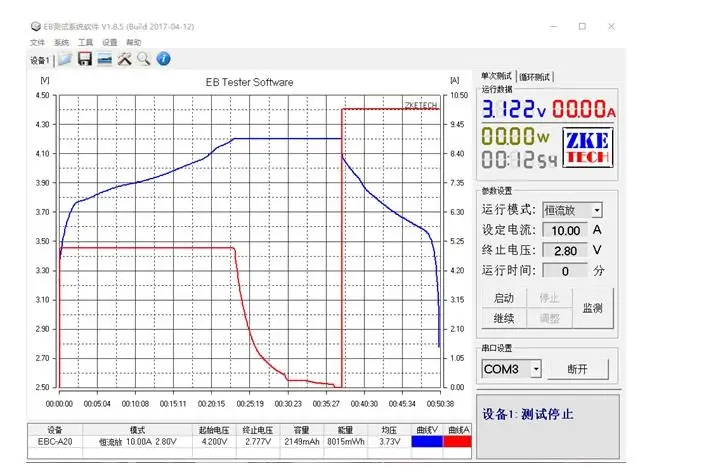Open the 文件 menu
Screen dimensions: 726x475
[x=38, y=43]
